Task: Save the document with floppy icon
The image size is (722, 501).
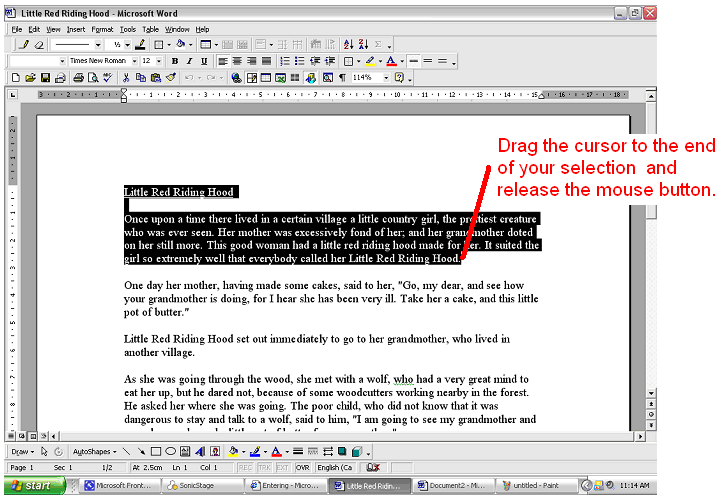Action: [x=45, y=78]
